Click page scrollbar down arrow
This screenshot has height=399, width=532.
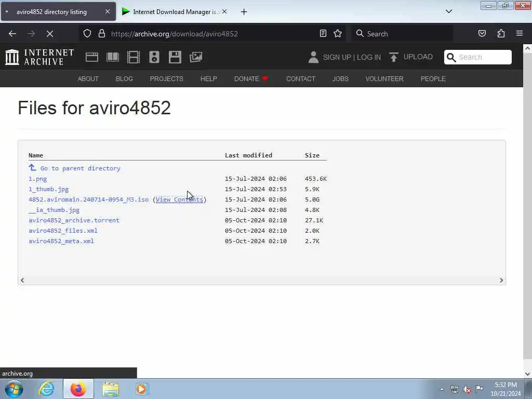(x=527, y=374)
